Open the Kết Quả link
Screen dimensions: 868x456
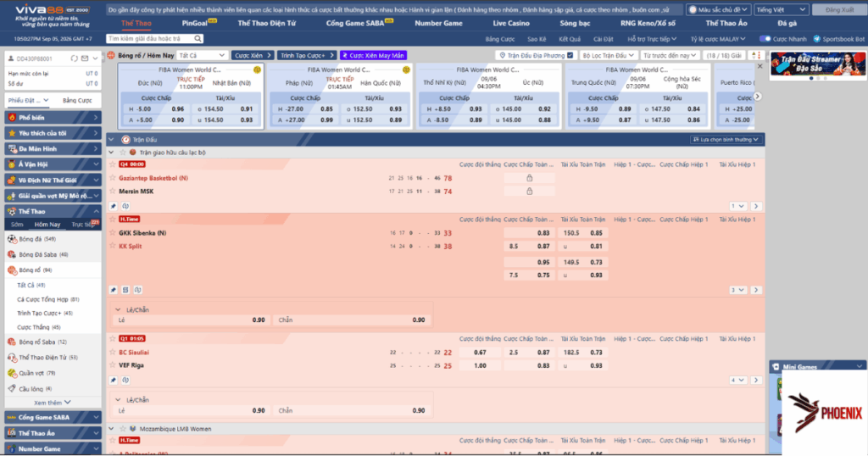[x=570, y=39]
